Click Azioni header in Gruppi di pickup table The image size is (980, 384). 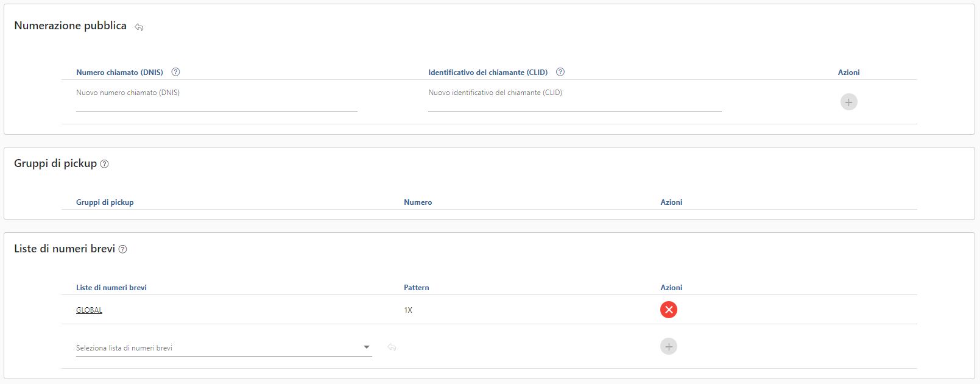click(x=671, y=202)
